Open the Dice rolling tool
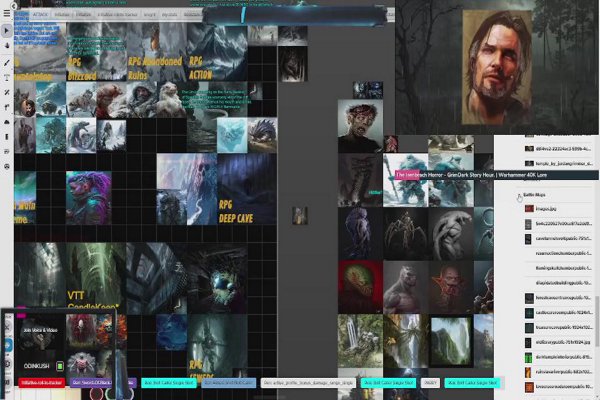Viewport: 600px width, 400px height. 7,152
